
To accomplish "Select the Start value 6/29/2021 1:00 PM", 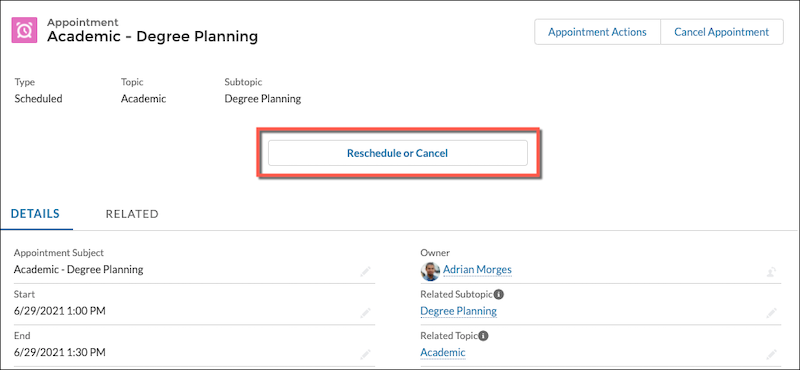I will click(60, 311).
